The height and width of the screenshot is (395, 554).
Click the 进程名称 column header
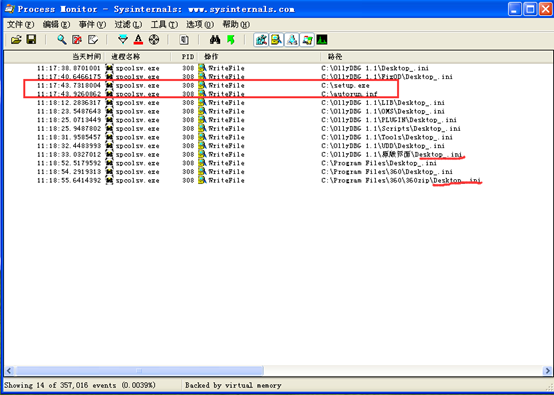click(x=137, y=57)
